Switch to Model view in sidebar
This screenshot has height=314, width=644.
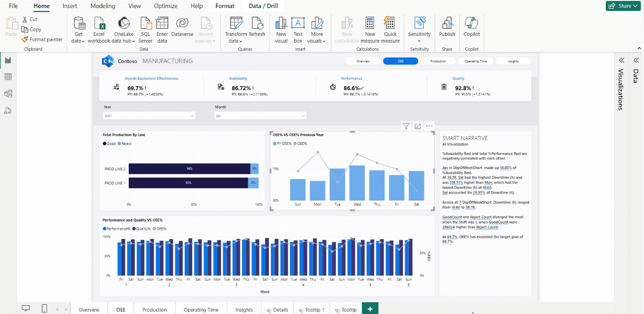[8, 94]
